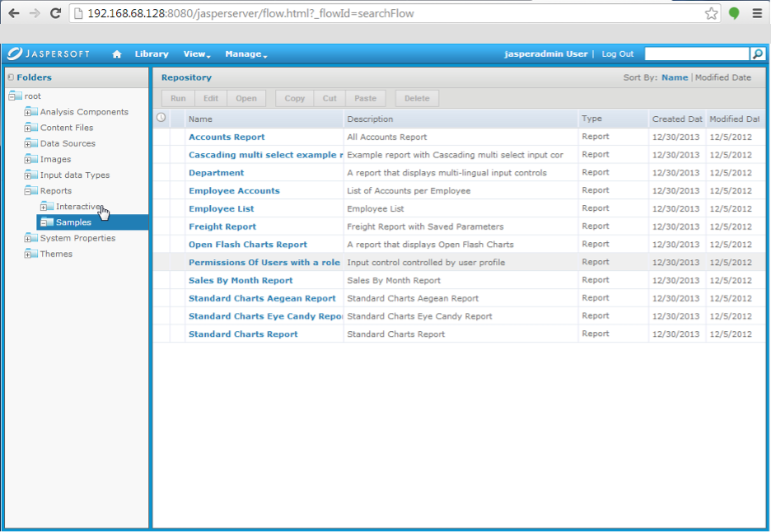The width and height of the screenshot is (771, 532).
Task: Click the Copy toolbar button
Action: (295, 98)
